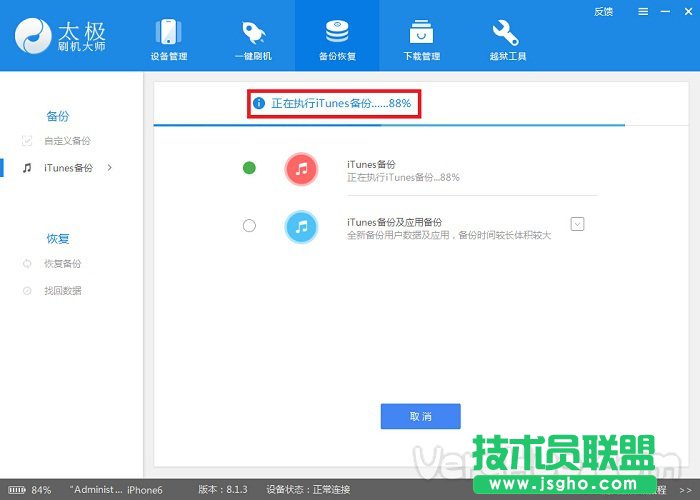Open the 反馈 feedback link
Viewport: 700px width, 500px height.
pos(603,12)
